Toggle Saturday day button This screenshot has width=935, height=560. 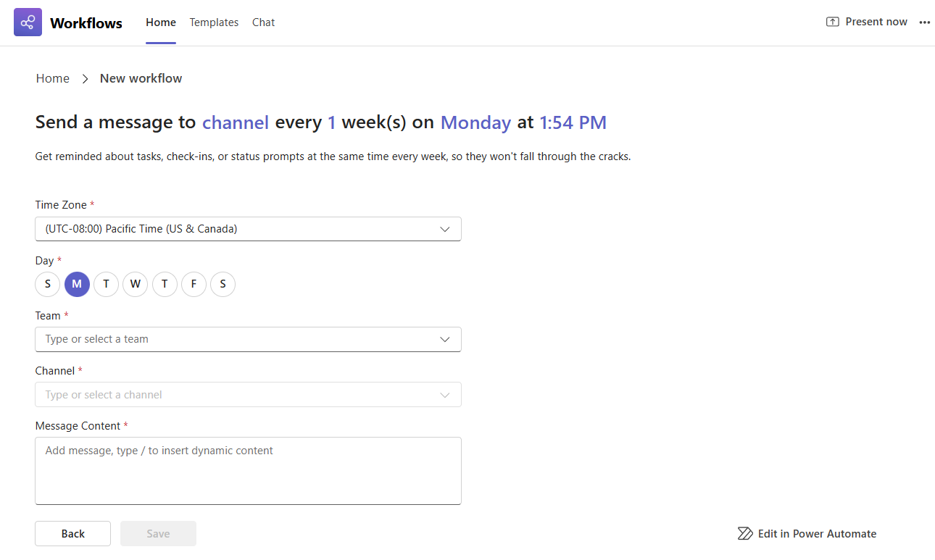(223, 284)
